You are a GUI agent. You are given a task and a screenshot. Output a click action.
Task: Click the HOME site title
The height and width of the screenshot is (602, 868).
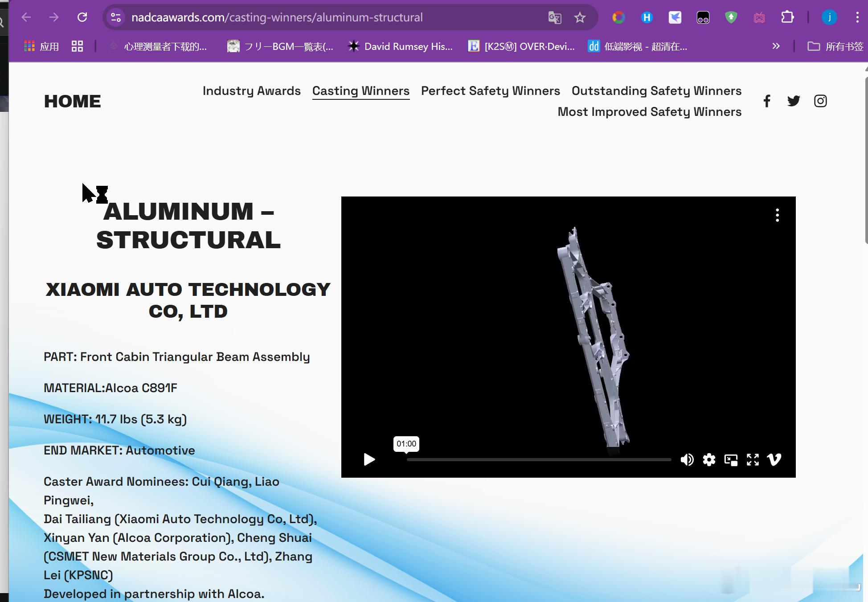pos(72,102)
